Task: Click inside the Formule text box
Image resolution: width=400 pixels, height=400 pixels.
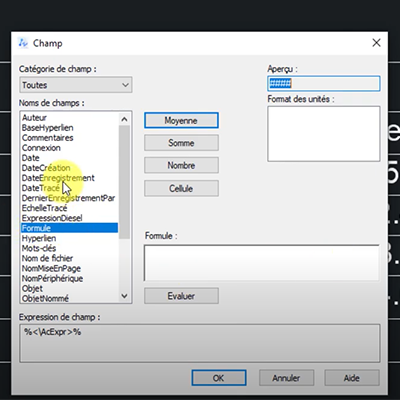Action: (x=262, y=263)
